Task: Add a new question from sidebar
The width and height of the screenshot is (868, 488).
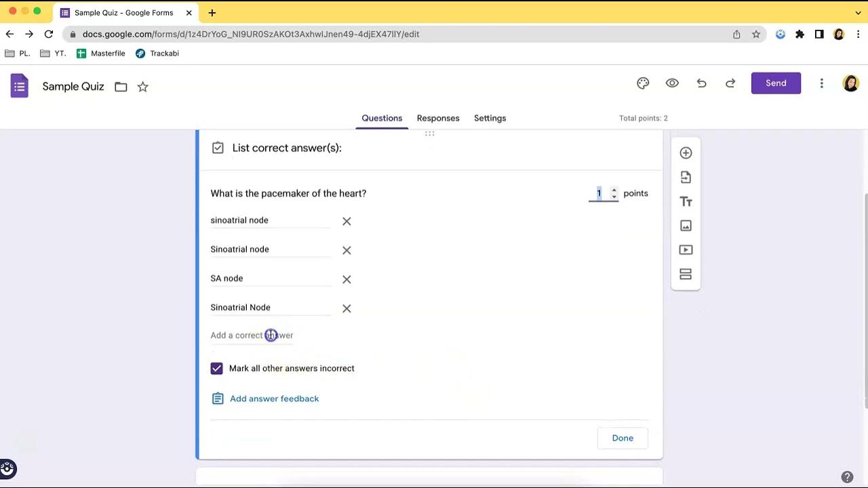Action: click(x=686, y=153)
